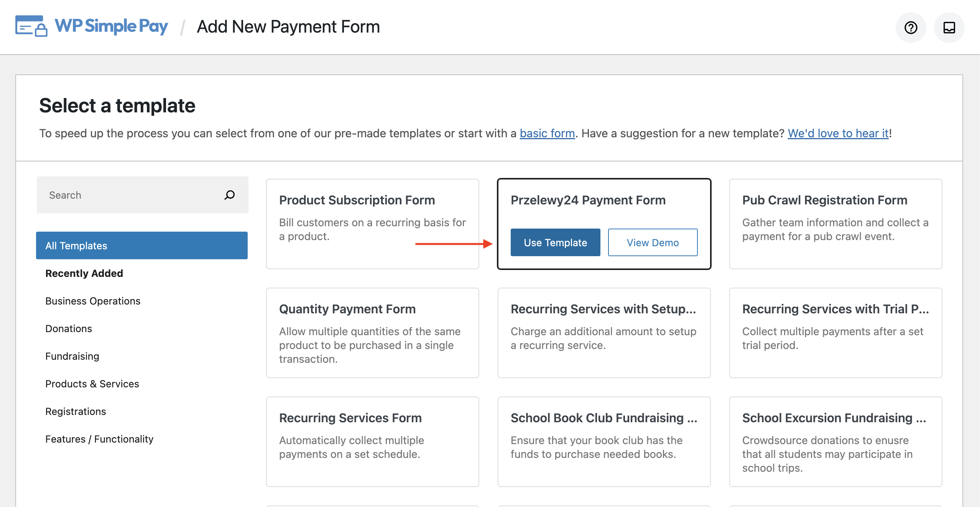
Task: Click the search magnifier icon
Action: click(x=229, y=195)
